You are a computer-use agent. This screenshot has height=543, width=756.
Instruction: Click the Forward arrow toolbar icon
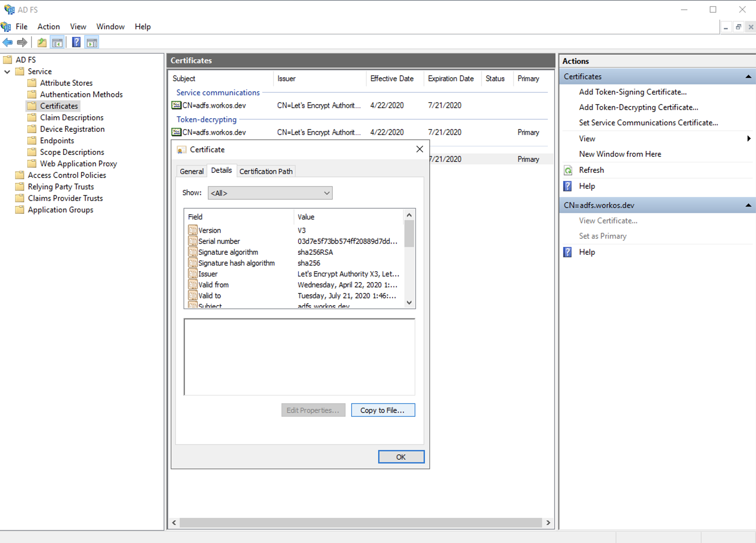coord(22,42)
